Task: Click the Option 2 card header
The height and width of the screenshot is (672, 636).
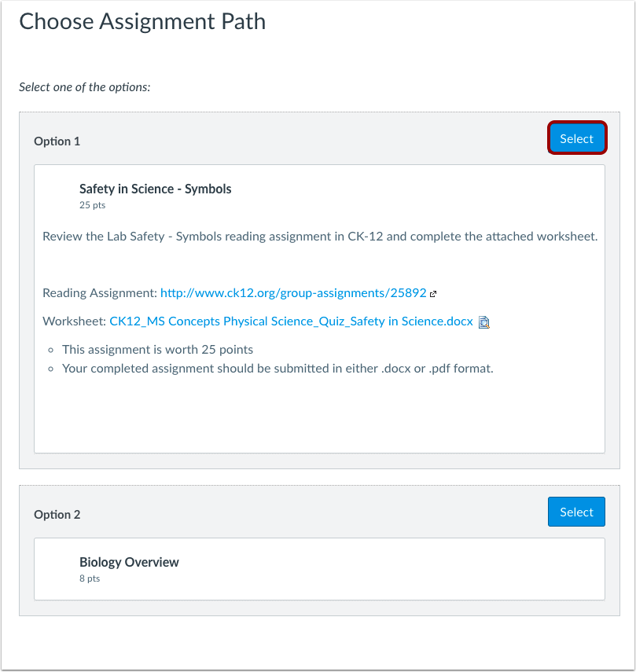Action: click(x=57, y=514)
